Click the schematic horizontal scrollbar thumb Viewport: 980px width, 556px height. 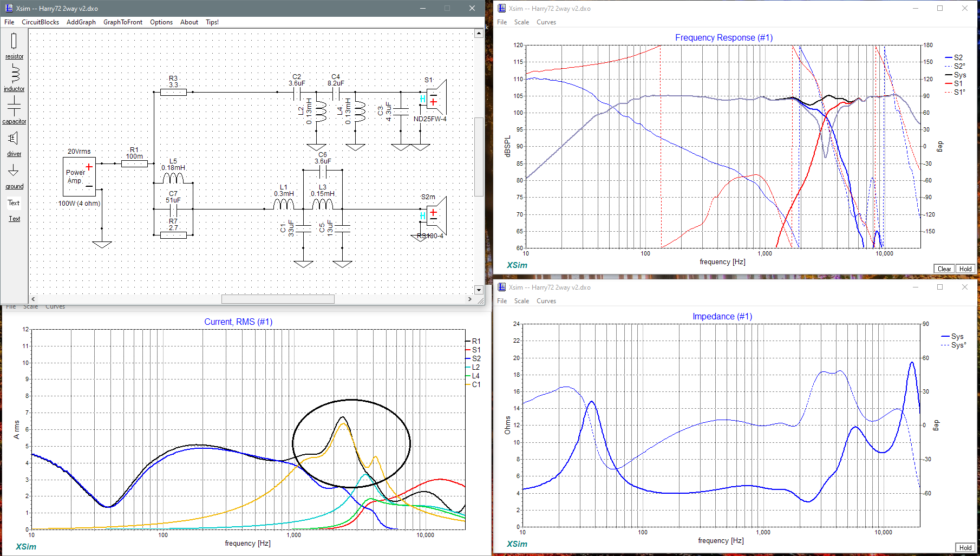[x=278, y=299]
